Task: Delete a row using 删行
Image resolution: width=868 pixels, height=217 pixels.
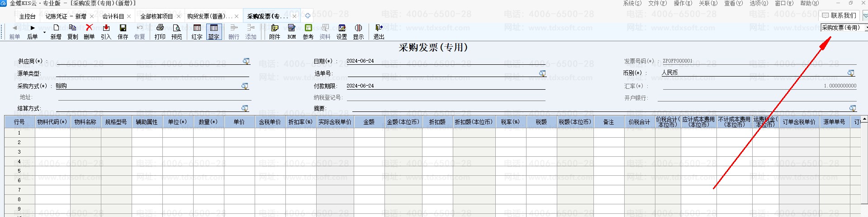Action: click(234, 32)
